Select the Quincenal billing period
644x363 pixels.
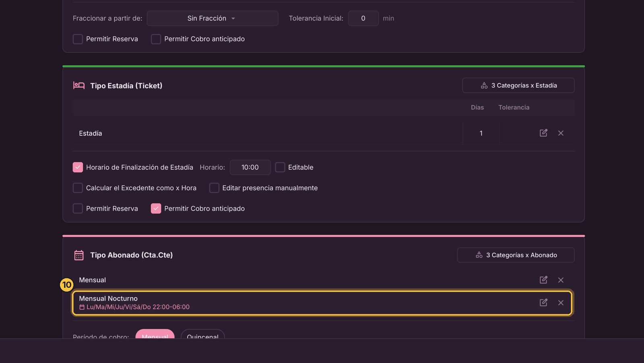(202, 334)
